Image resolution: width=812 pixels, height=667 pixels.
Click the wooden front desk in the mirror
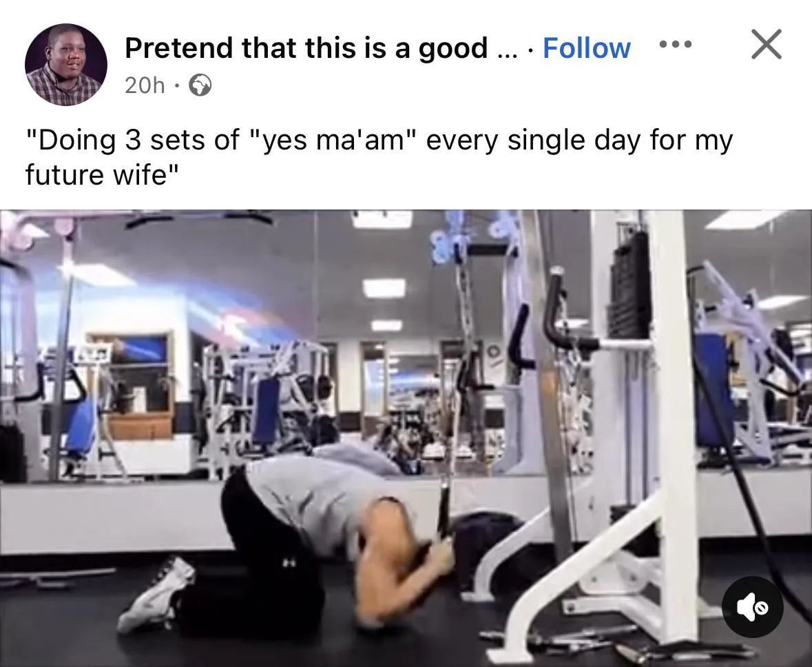[140, 426]
